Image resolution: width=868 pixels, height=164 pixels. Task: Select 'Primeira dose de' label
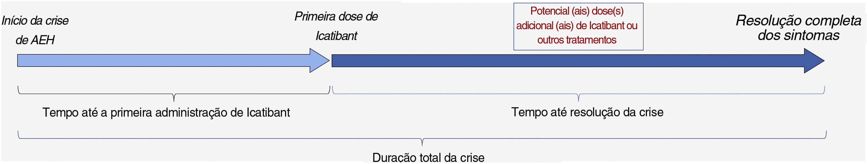pyautogui.click(x=336, y=16)
